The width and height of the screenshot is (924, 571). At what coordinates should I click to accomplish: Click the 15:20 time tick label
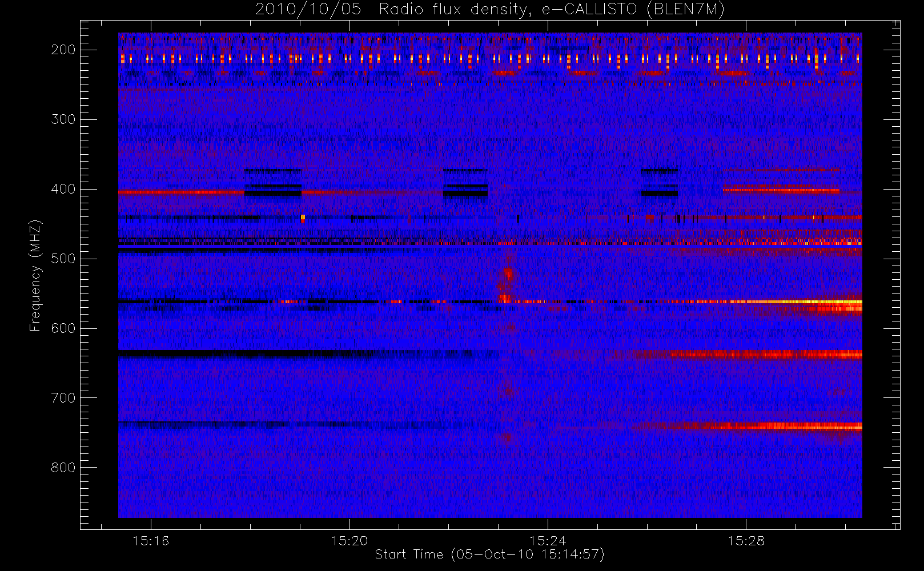(x=349, y=541)
